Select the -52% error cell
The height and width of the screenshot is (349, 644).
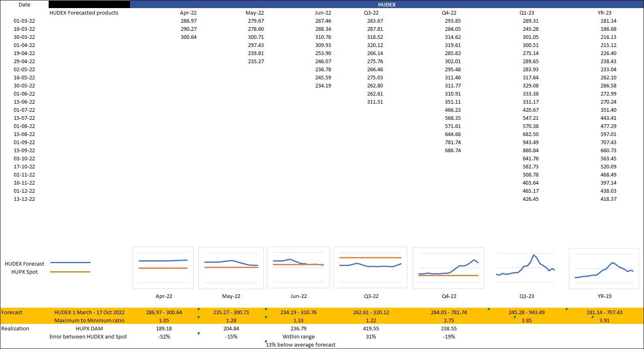point(164,336)
